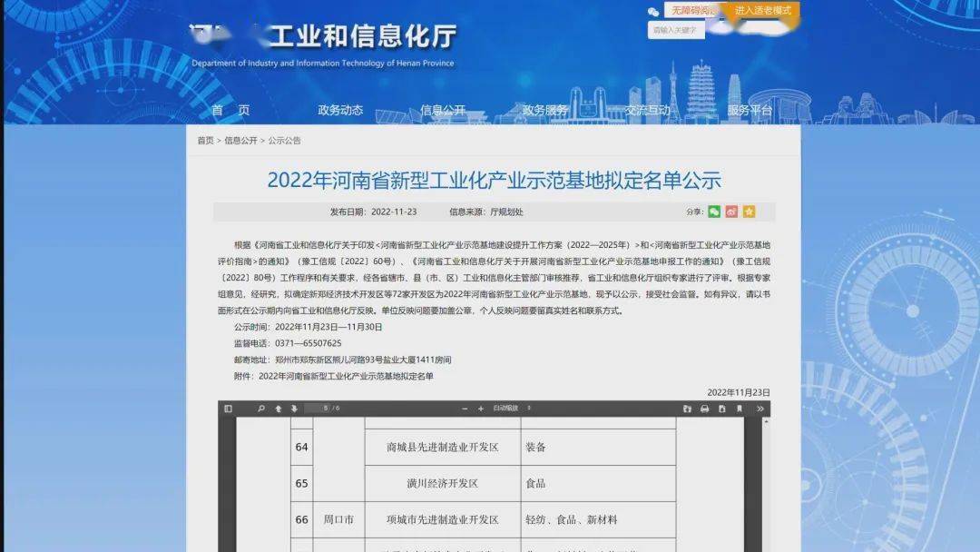Image resolution: width=980 pixels, height=552 pixels.
Task: Click the row number 64 cell
Action: 302,447
